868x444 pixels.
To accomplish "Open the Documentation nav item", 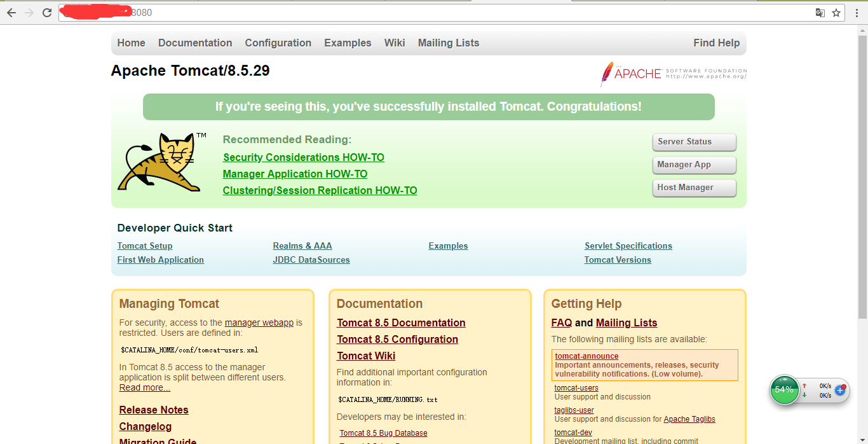I will tap(195, 43).
